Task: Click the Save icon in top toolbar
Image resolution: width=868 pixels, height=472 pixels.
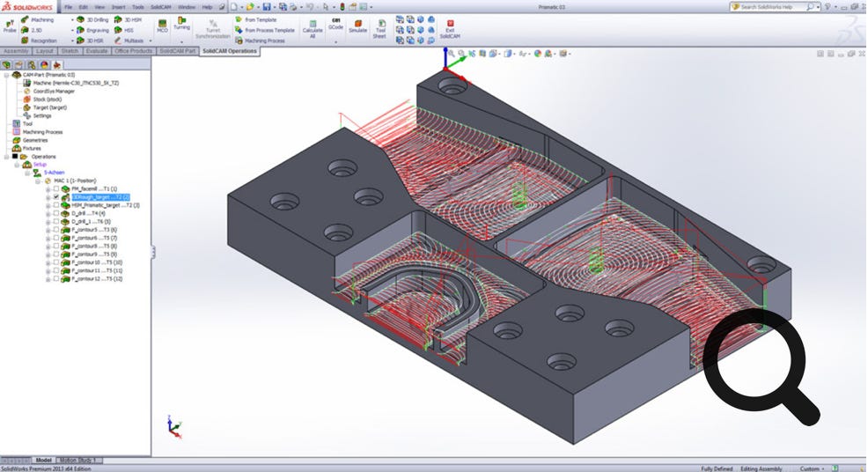Action: [x=266, y=7]
